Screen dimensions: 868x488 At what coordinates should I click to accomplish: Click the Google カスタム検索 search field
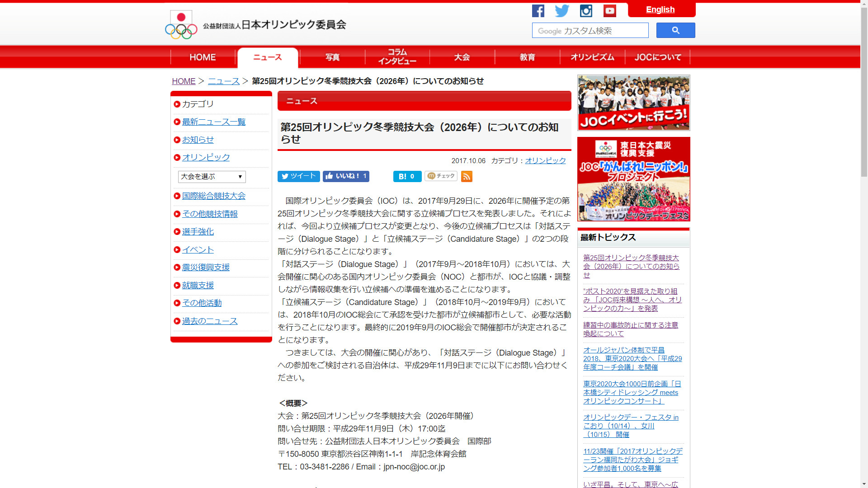point(590,31)
